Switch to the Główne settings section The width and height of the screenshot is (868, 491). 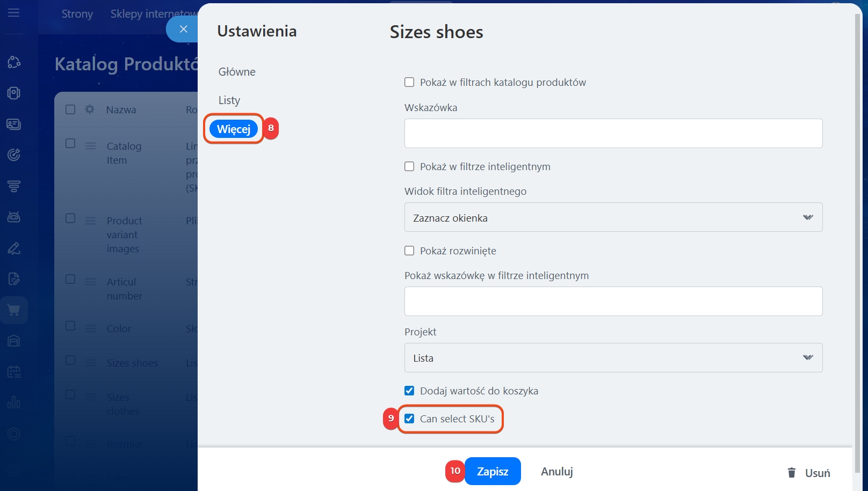click(x=237, y=72)
